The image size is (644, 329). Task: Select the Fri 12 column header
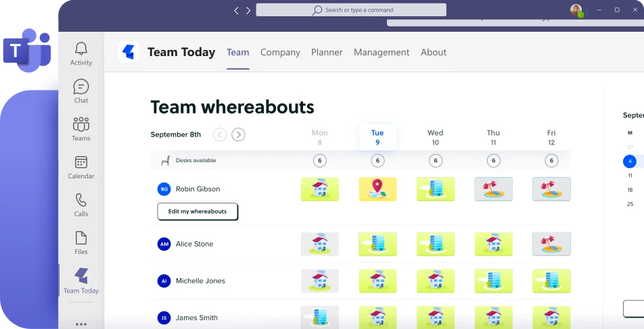click(551, 137)
